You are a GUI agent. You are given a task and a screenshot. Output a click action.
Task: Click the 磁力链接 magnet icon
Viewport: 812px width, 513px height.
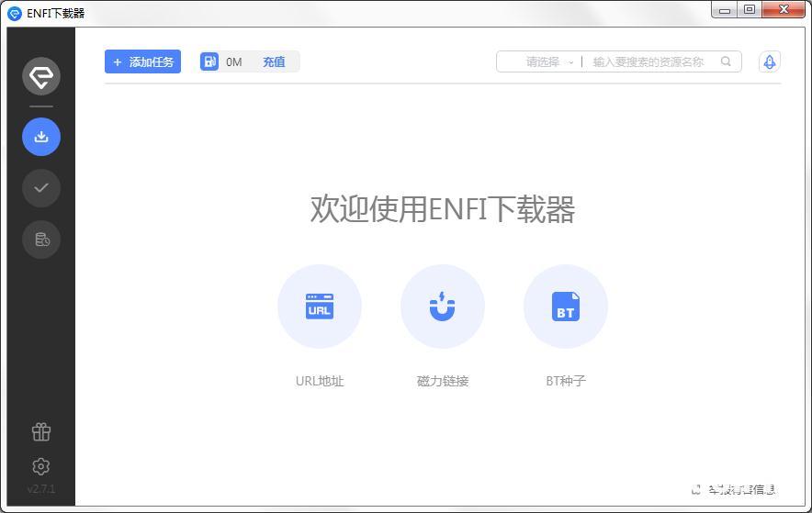pos(442,307)
